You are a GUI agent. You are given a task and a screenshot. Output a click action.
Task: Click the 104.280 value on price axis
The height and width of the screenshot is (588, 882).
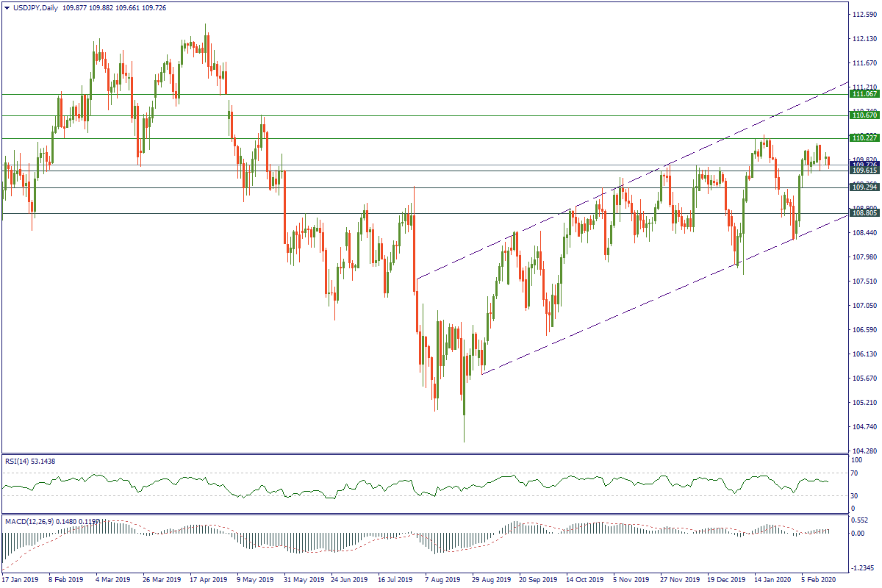[x=865, y=451]
